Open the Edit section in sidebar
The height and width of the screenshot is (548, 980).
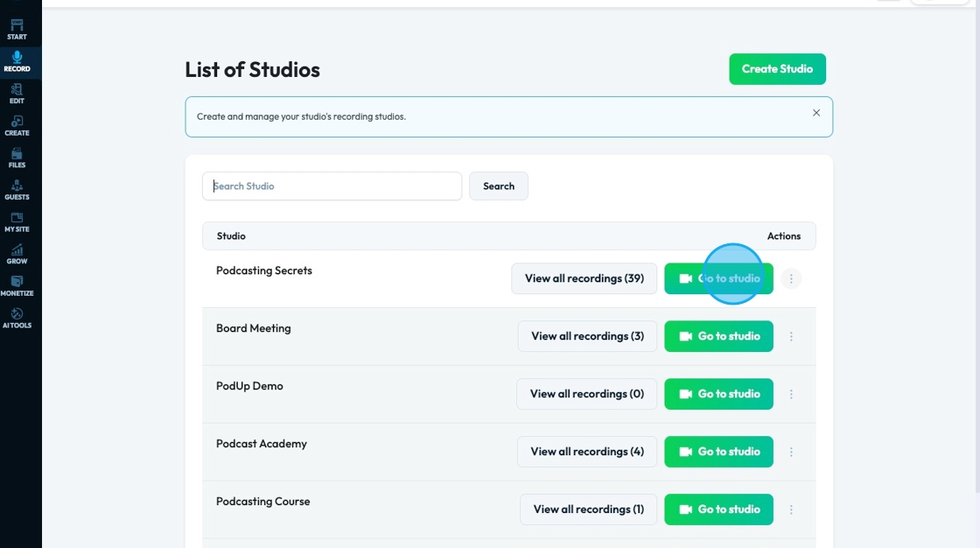(x=17, y=93)
